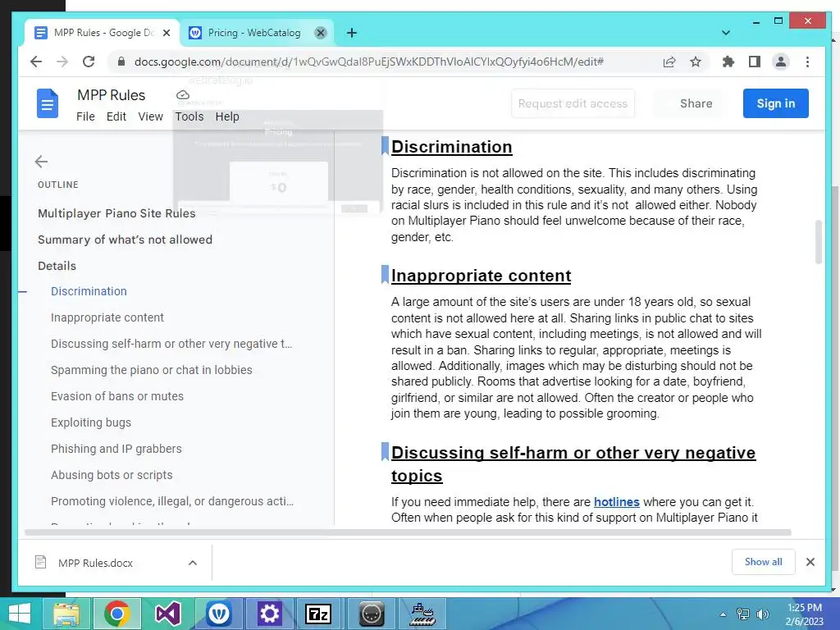840x630 pixels.
Task: Click the volume icon in the system tray
Action: (x=762, y=614)
